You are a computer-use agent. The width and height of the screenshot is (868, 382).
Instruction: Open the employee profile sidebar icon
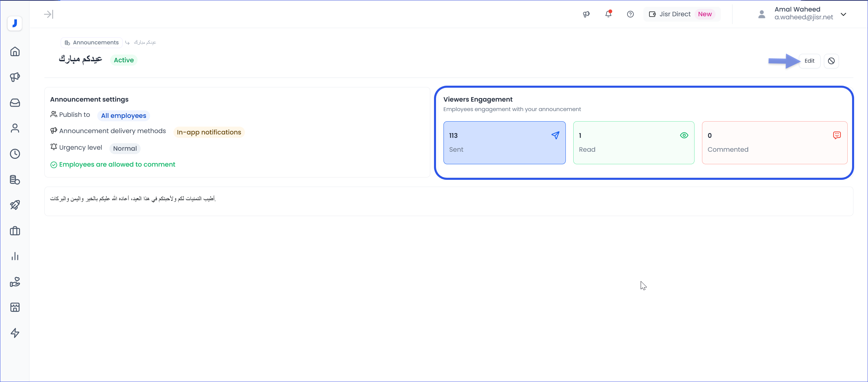(15, 128)
